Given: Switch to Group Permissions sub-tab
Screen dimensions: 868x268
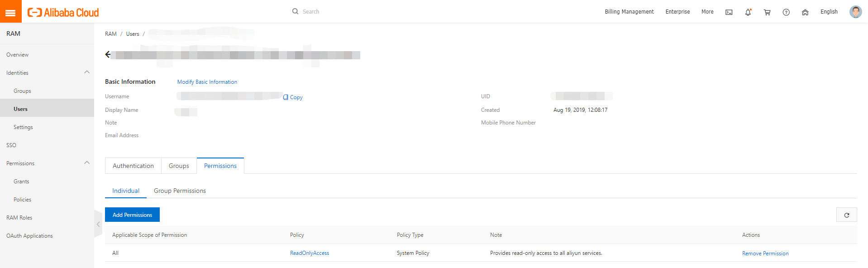Looking at the screenshot, I should 180,191.
